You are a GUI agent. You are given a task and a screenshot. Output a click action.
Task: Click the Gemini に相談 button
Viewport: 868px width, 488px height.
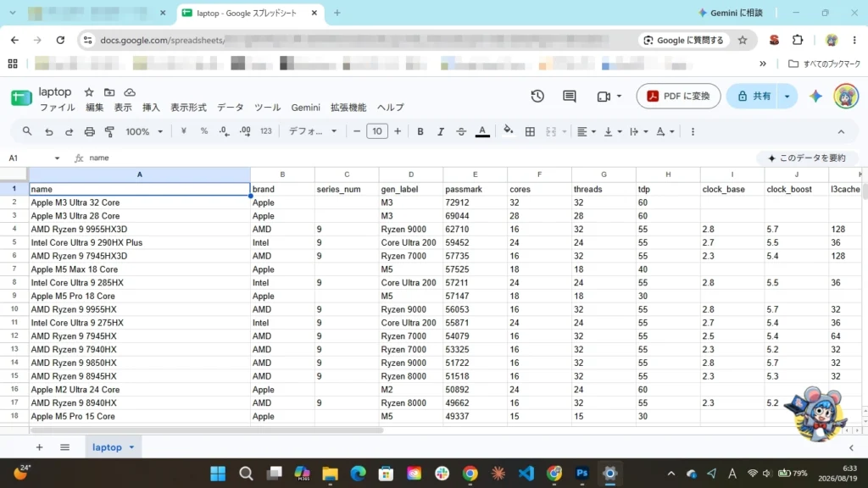pyautogui.click(x=731, y=13)
